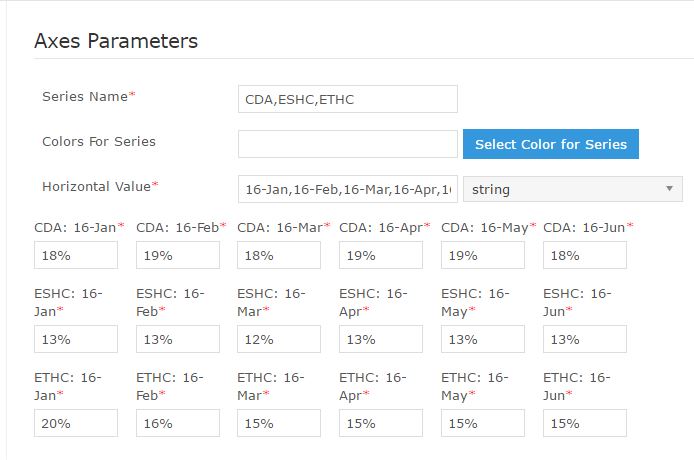Image resolution: width=694 pixels, height=460 pixels.
Task: Click the ETHC: 16-Feb field showing 16%
Action: click(x=177, y=423)
